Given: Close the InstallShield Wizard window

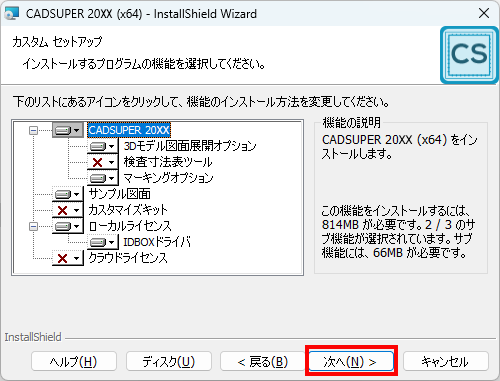Looking at the screenshot, I should pyautogui.click(x=484, y=13).
